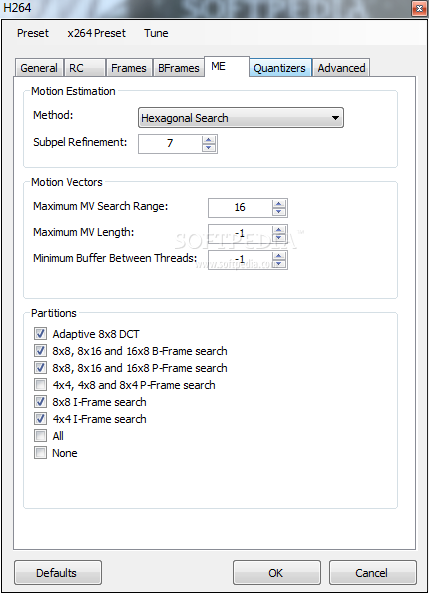Viewport: 429px width, 594px height.
Task: Open the Tune menu
Action: (156, 33)
